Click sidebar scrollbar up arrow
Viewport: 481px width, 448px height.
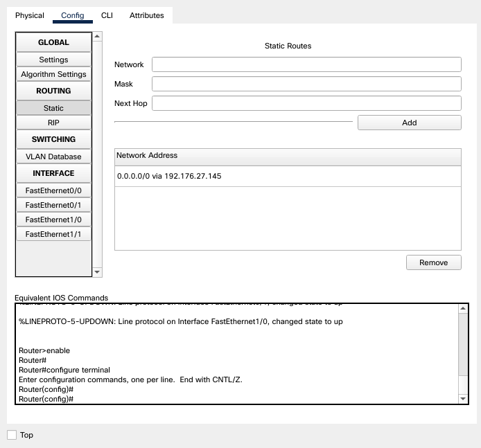click(x=97, y=37)
